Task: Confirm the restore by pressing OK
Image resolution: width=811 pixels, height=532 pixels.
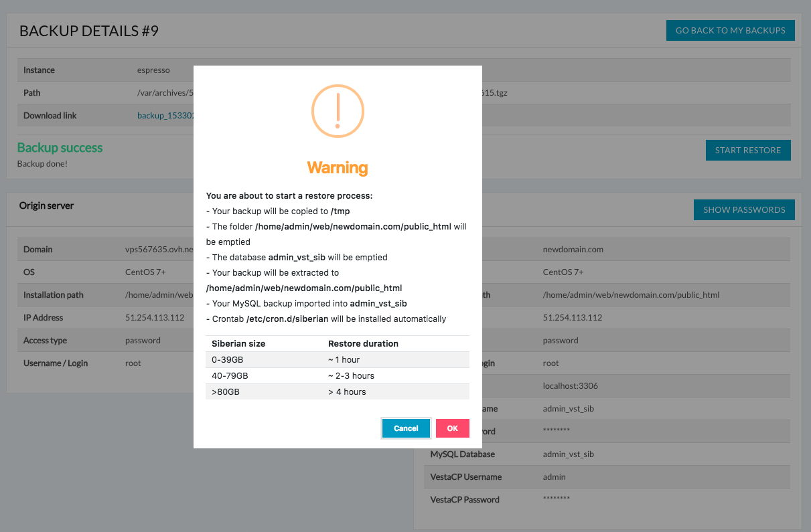Action: click(x=452, y=428)
